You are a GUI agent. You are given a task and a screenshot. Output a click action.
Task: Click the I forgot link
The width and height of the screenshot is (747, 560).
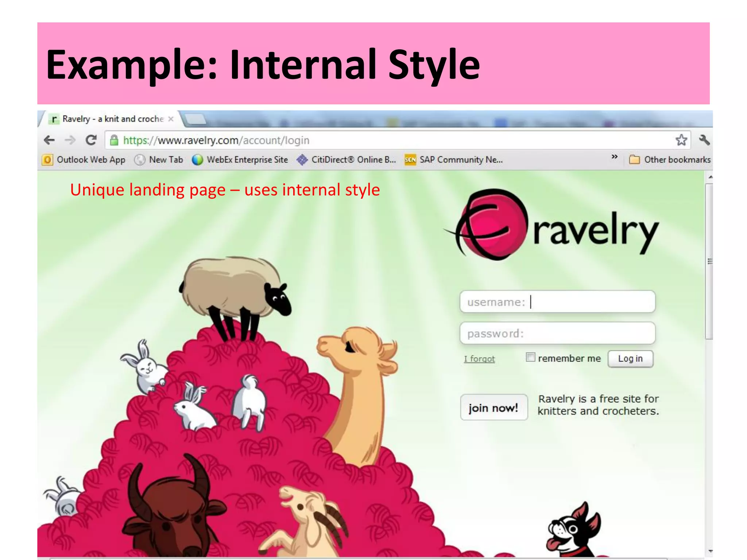click(x=479, y=359)
